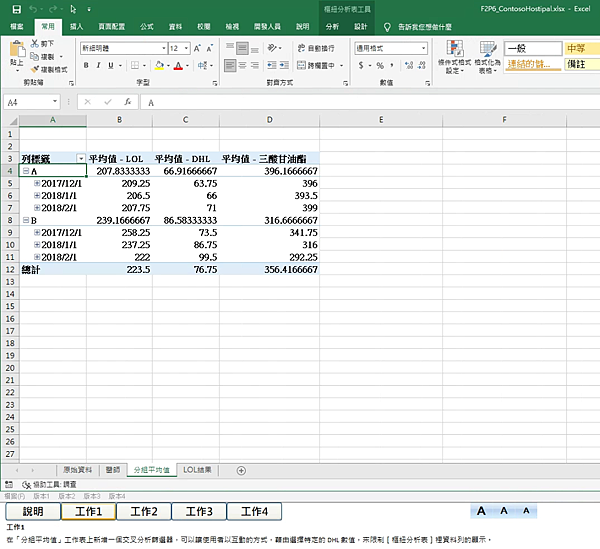Collapse group A in the pivot table
Image resolution: width=600 pixels, height=549 pixels.
pyautogui.click(x=25, y=171)
